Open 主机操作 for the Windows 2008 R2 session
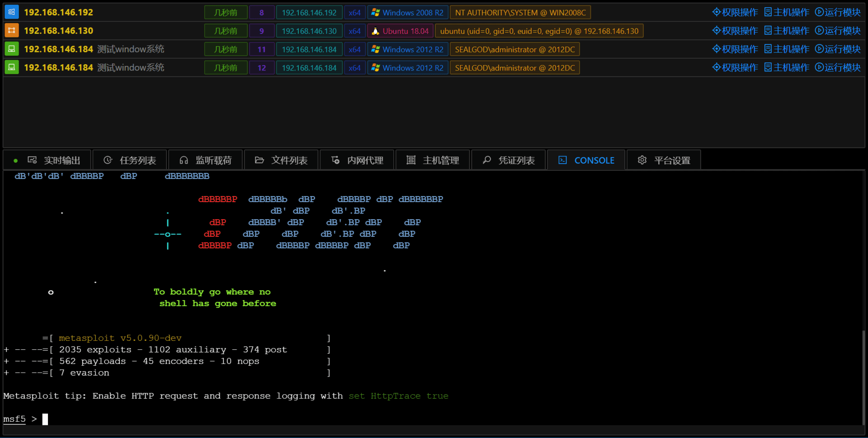 pyautogui.click(x=787, y=12)
